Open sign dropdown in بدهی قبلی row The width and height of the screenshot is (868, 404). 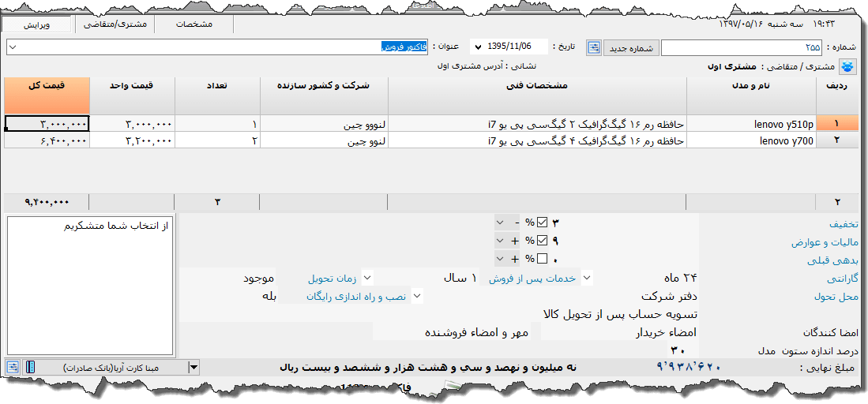500,259
